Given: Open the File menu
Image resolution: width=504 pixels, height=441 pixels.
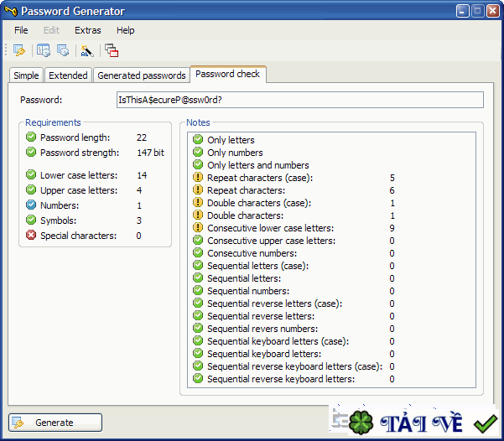Looking at the screenshot, I should [21, 30].
